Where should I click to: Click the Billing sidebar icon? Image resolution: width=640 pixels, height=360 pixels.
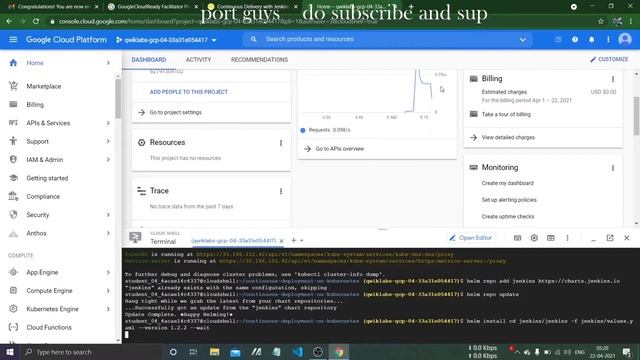click(x=13, y=104)
